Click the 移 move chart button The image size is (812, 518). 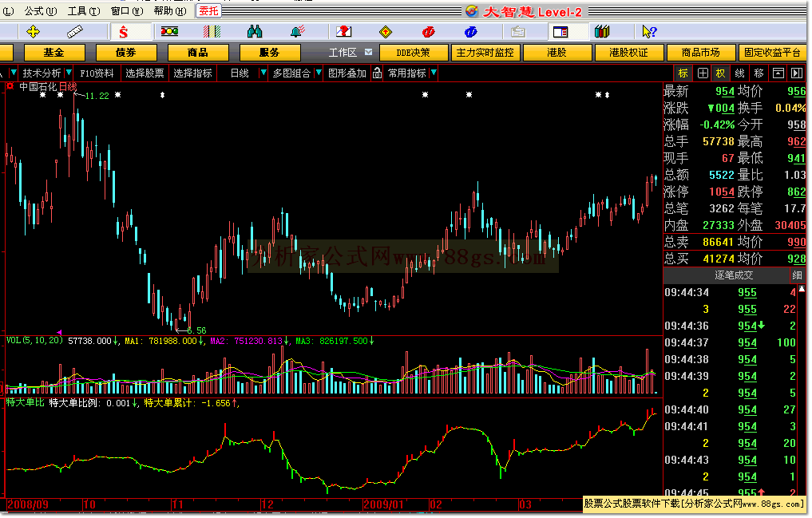click(759, 73)
